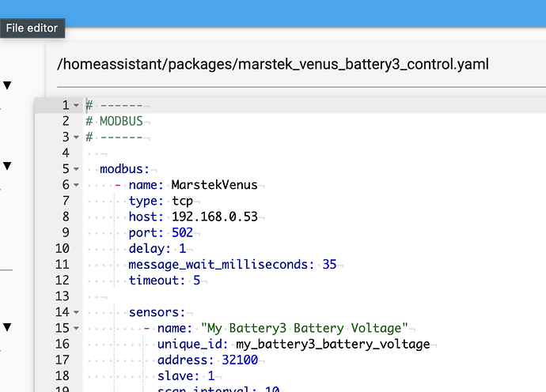Screen dimensions: 546x392
Task: Click the 'modbus:' key on line 5
Action: (125, 169)
